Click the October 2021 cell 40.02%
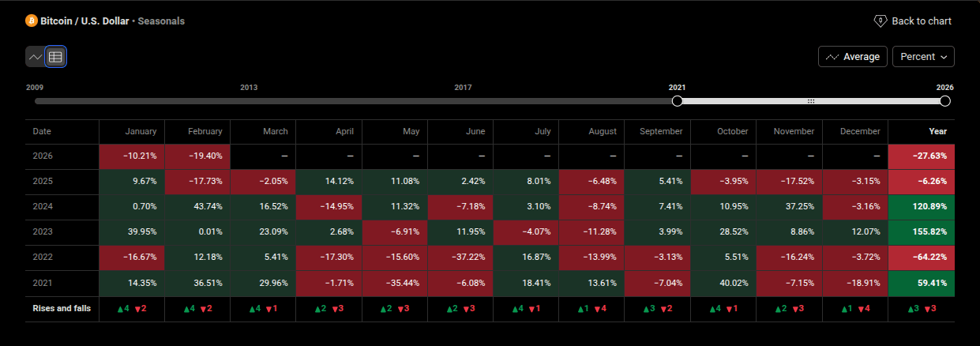 point(723,282)
